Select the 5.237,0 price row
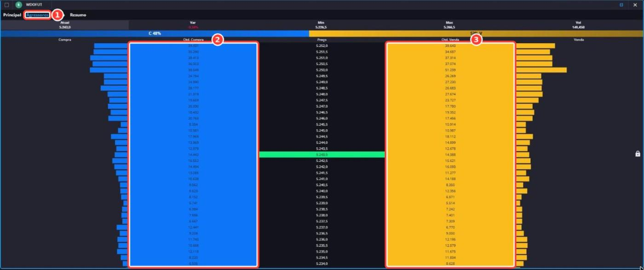 click(322, 227)
